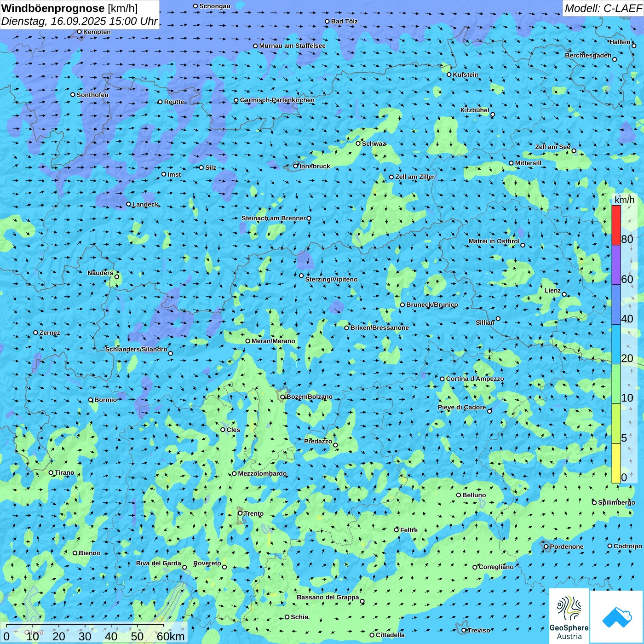The image size is (644, 644).
Task: Click the Bienno label
Action: pos(89,553)
